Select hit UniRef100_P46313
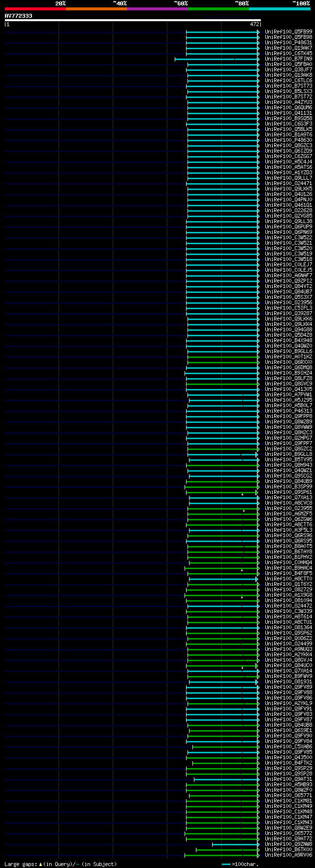 pyautogui.click(x=288, y=411)
